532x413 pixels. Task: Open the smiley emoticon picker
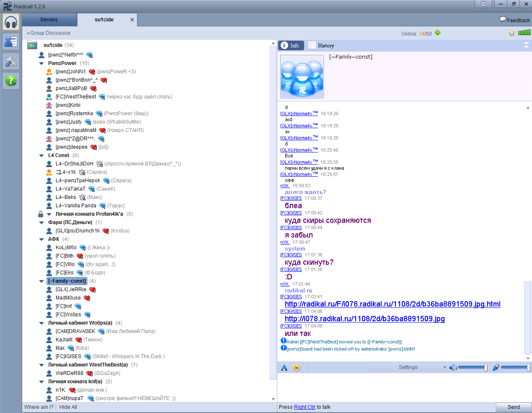(x=297, y=367)
